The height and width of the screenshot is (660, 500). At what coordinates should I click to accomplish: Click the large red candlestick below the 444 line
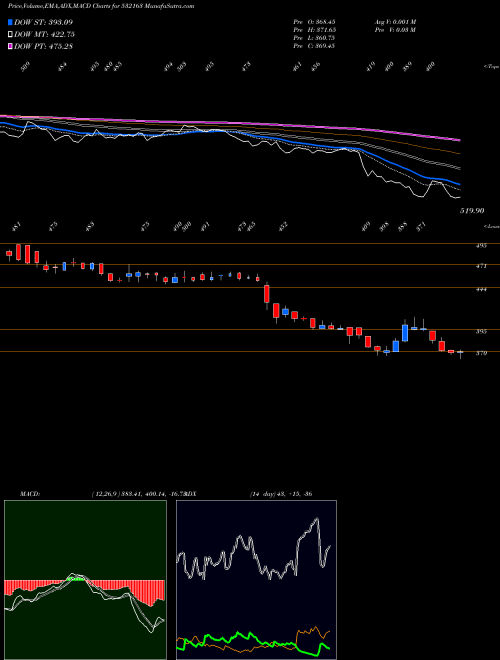coord(266,294)
